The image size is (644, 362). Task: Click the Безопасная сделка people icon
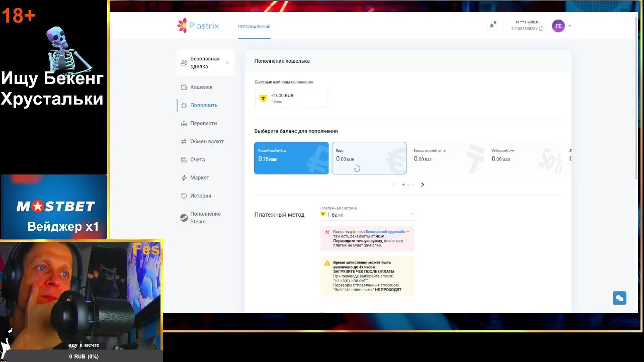(184, 63)
